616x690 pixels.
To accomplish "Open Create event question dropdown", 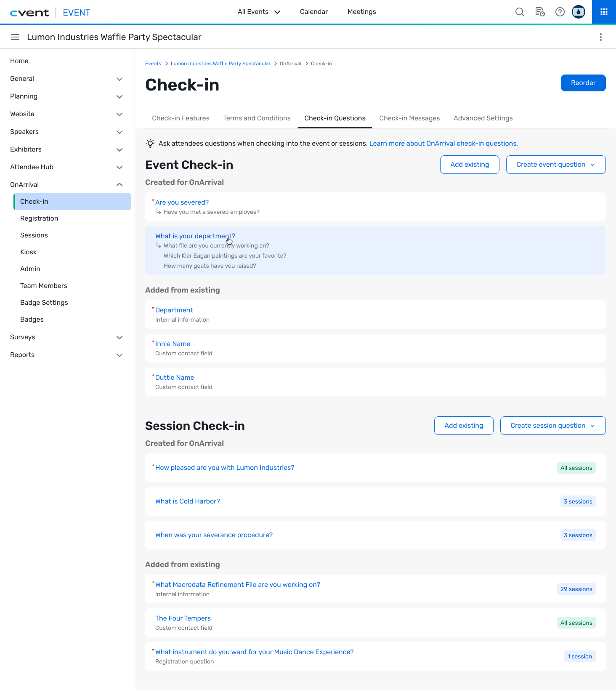I will tap(556, 165).
